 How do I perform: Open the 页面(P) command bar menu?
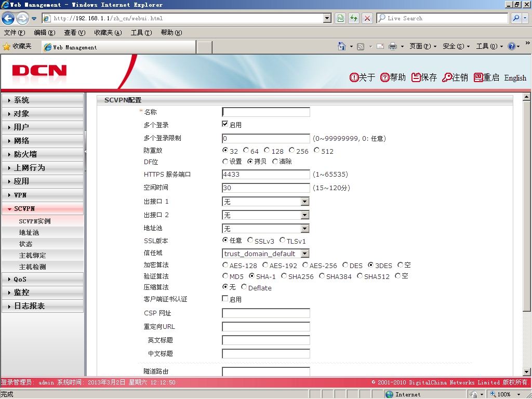point(422,46)
